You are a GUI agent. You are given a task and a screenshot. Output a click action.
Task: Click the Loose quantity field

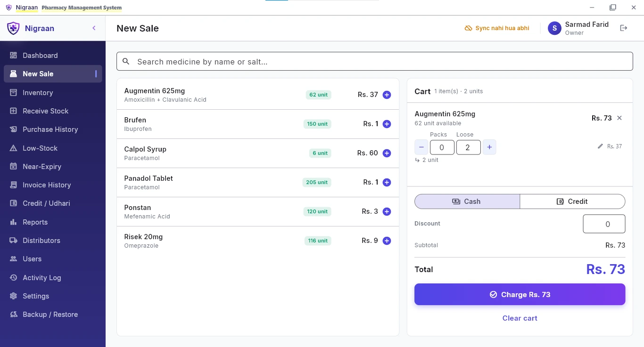[x=469, y=147]
